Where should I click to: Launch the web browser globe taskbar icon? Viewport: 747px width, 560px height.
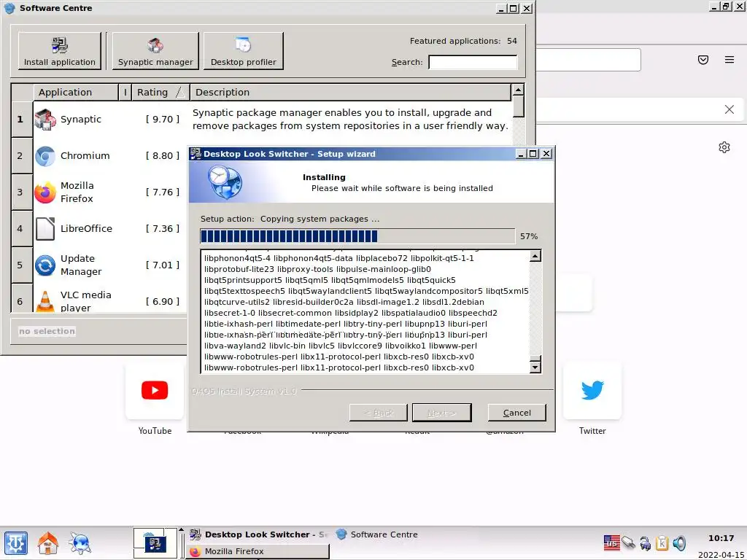80,542
